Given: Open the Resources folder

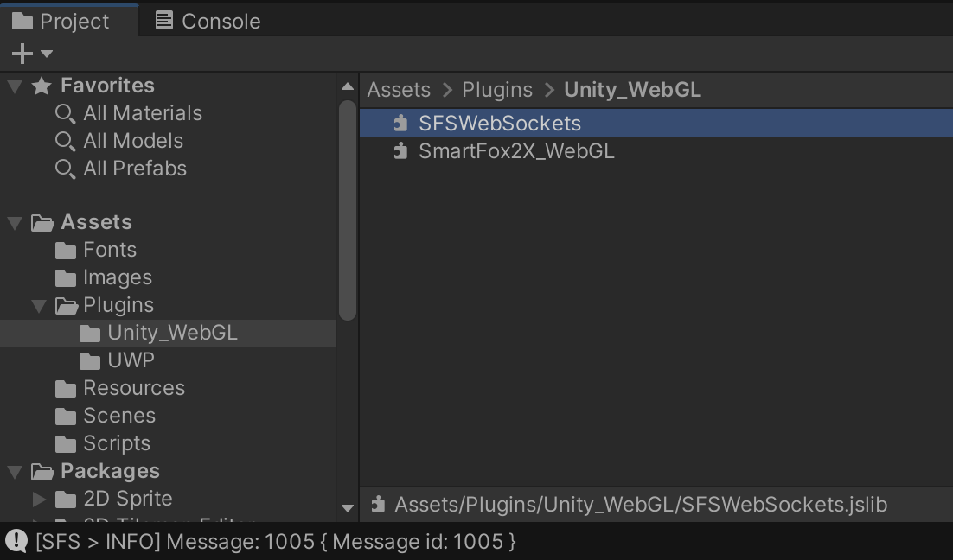Looking at the screenshot, I should (x=133, y=388).
